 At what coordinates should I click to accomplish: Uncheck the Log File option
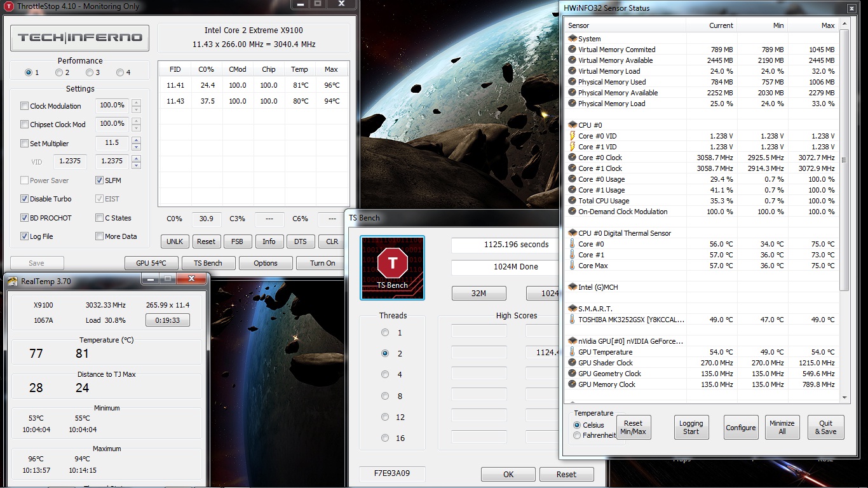(x=24, y=236)
